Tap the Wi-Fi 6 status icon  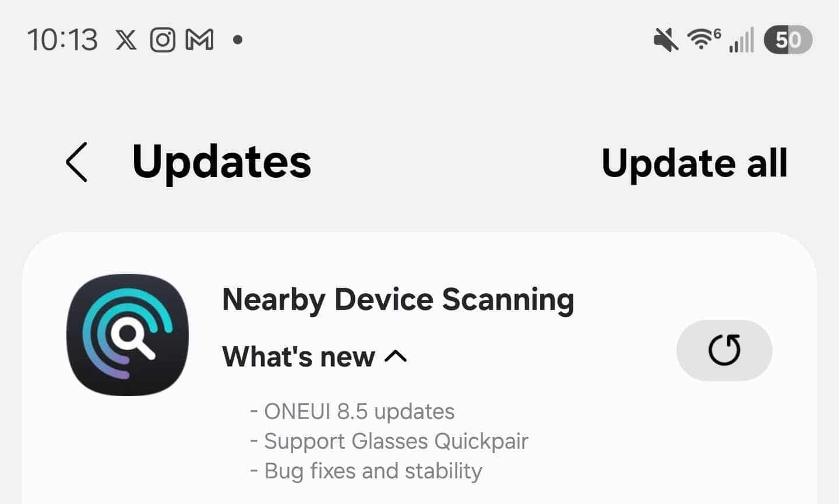tap(704, 39)
